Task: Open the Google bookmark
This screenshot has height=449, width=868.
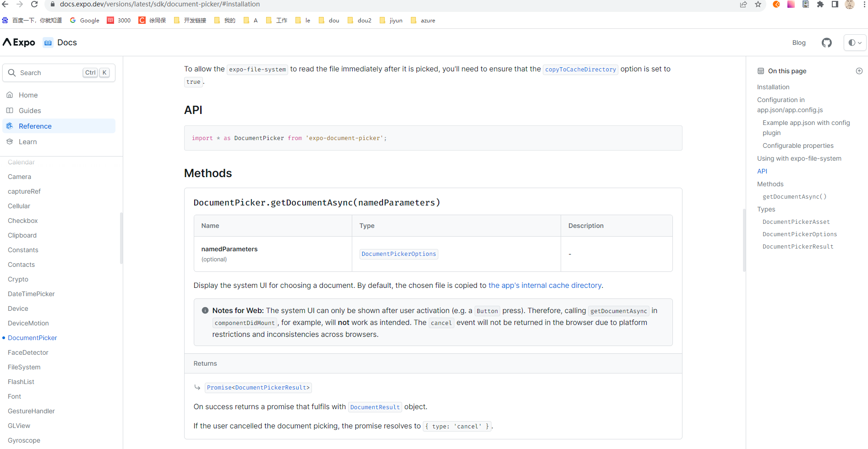Action: [85, 20]
